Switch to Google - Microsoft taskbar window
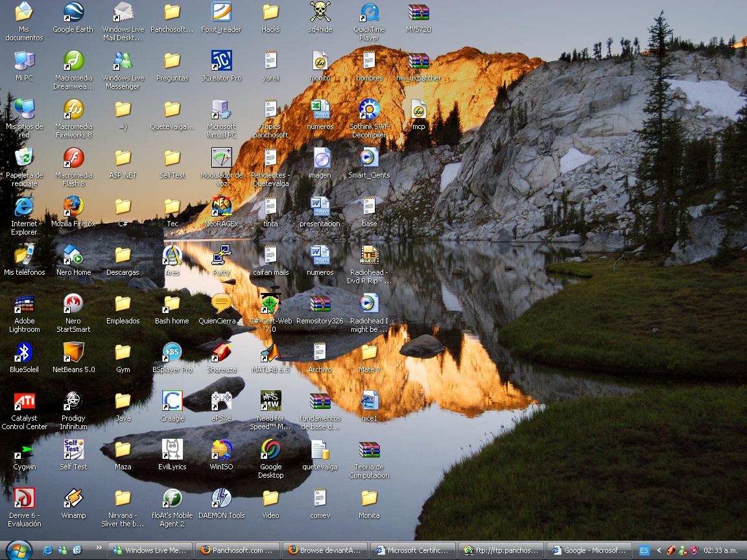Viewport: 747px width, 560px height. tap(589, 550)
